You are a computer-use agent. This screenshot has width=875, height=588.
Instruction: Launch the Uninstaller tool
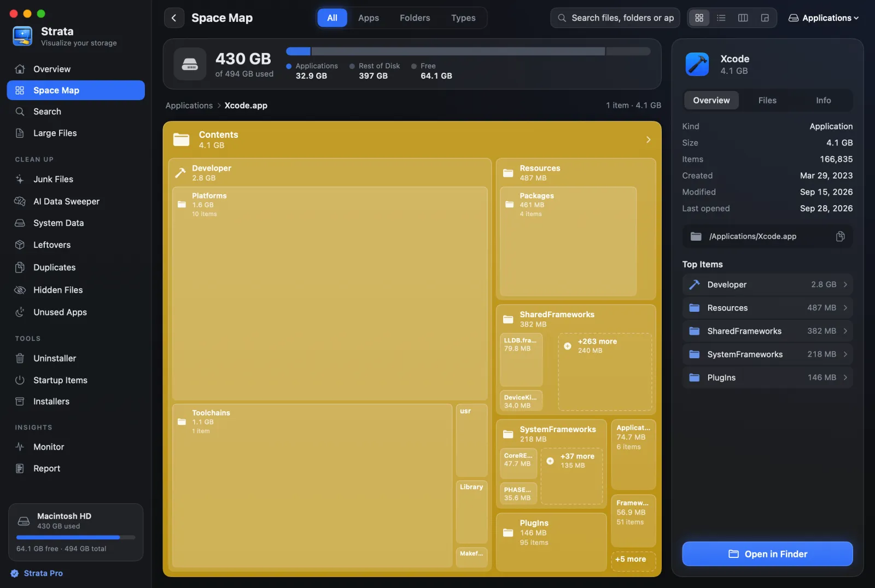pos(75,358)
